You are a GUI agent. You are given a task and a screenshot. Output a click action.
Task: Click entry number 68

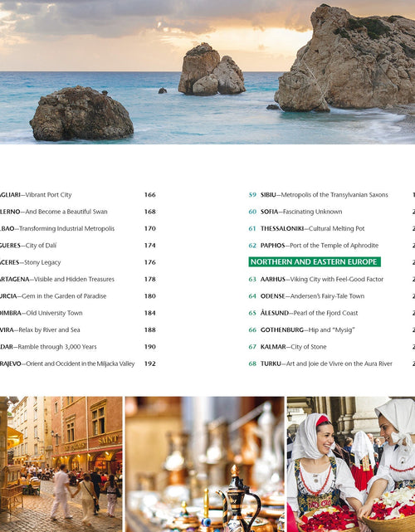(252, 364)
